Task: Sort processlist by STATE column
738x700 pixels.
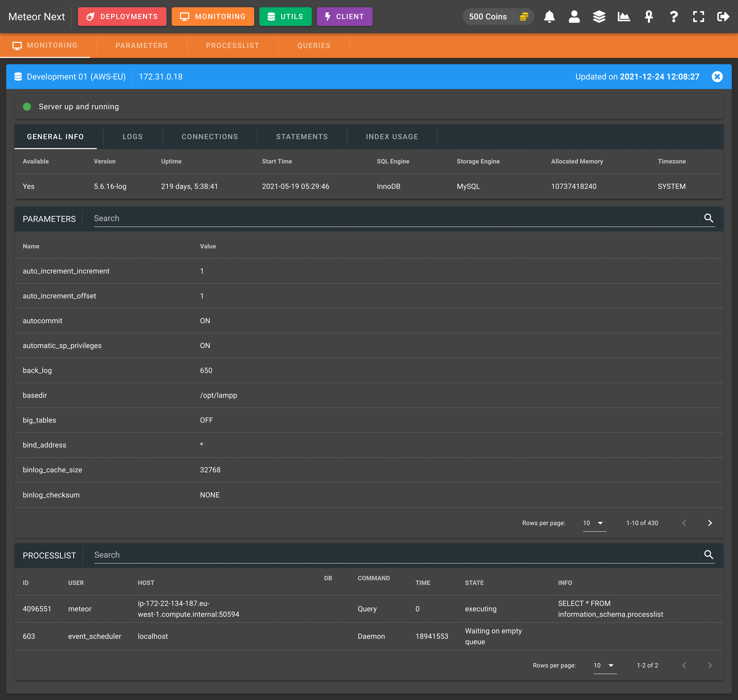Action: (474, 583)
